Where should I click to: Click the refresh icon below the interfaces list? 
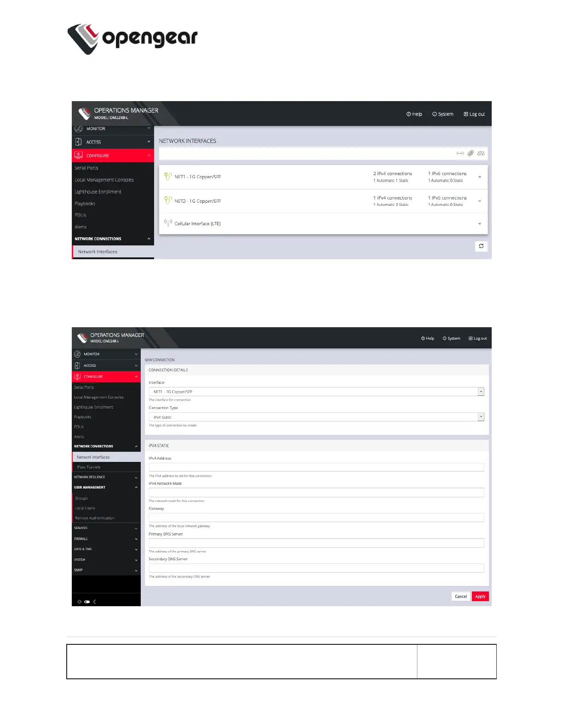(481, 246)
